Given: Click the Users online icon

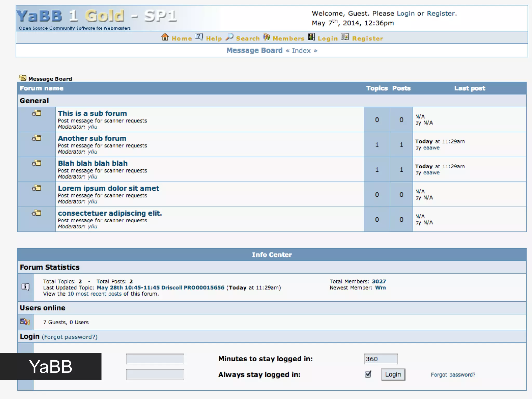Looking at the screenshot, I should [25, 322].
